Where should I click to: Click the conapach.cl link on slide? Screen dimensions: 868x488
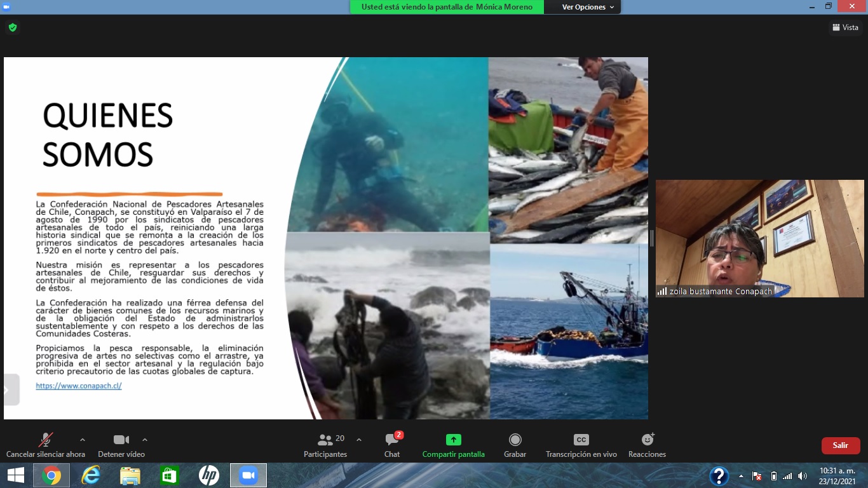tap(79, 386)
